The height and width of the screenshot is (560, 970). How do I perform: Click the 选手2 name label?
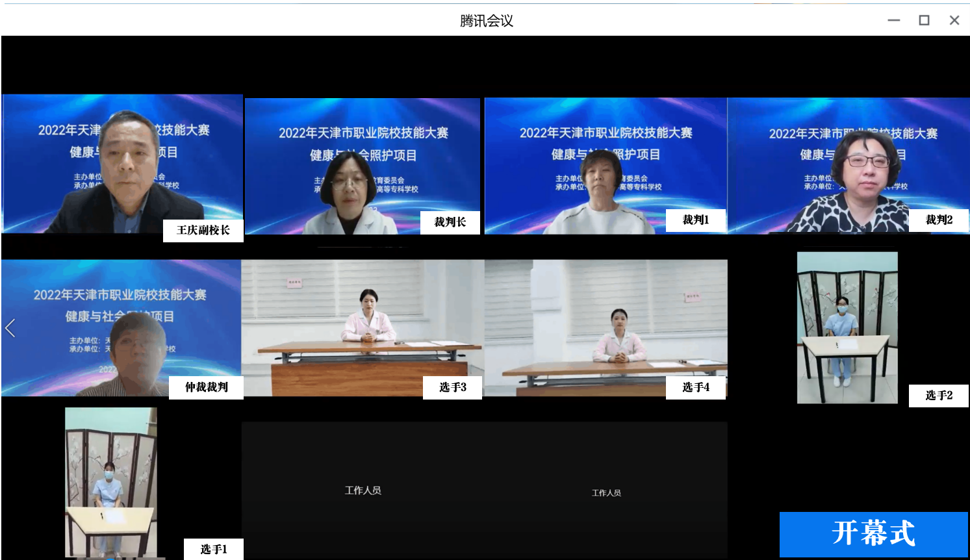(x=939, y=395)
